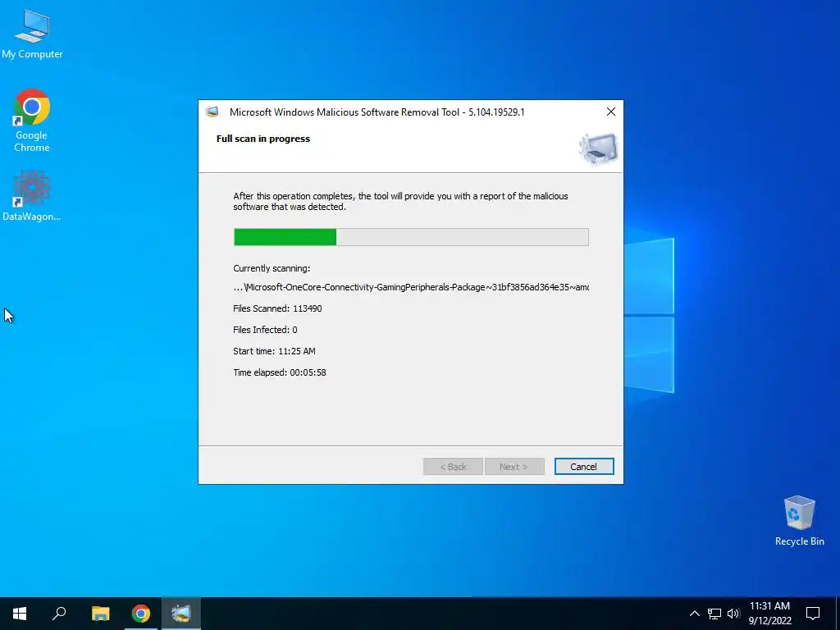Viewport: 840px width, 630px height.
Task: Open the My Computer desktop icon
Action: [32, 34]
